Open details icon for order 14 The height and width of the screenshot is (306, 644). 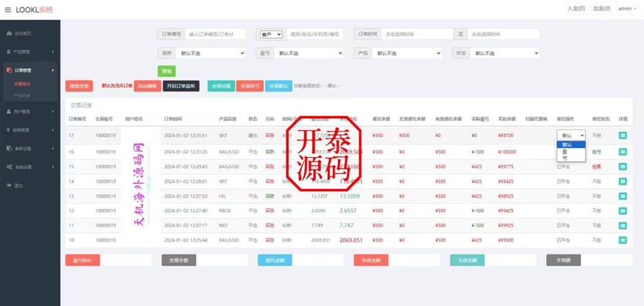(x=623, y=181)
